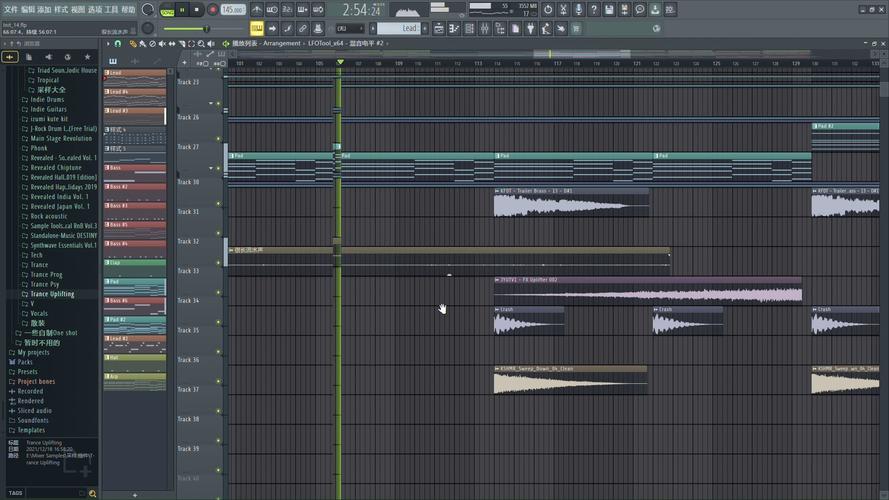This screenshot has height=500, width=889.
Task: Click the microphone recording icon
Action: click(578, 10)
